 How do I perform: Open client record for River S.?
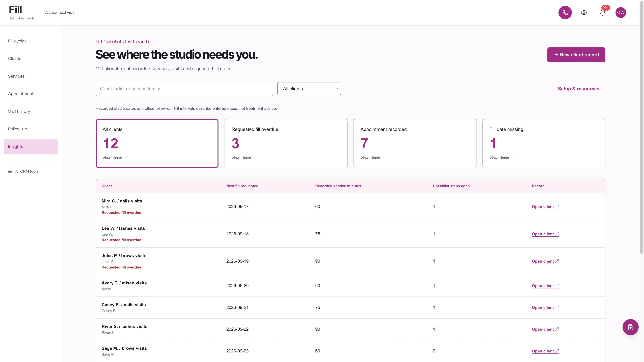545,329
